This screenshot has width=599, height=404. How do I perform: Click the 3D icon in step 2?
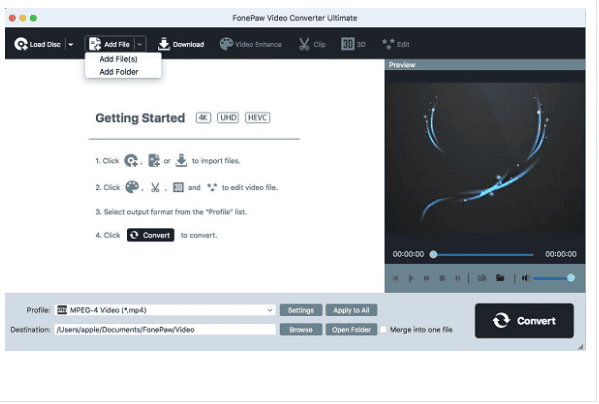click(178, 187)
